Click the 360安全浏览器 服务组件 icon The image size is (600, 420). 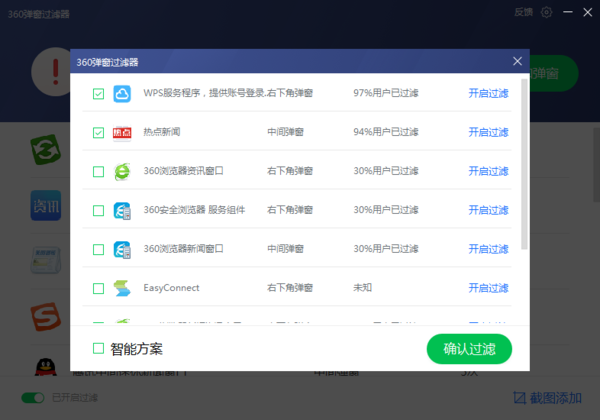(122, 211)
